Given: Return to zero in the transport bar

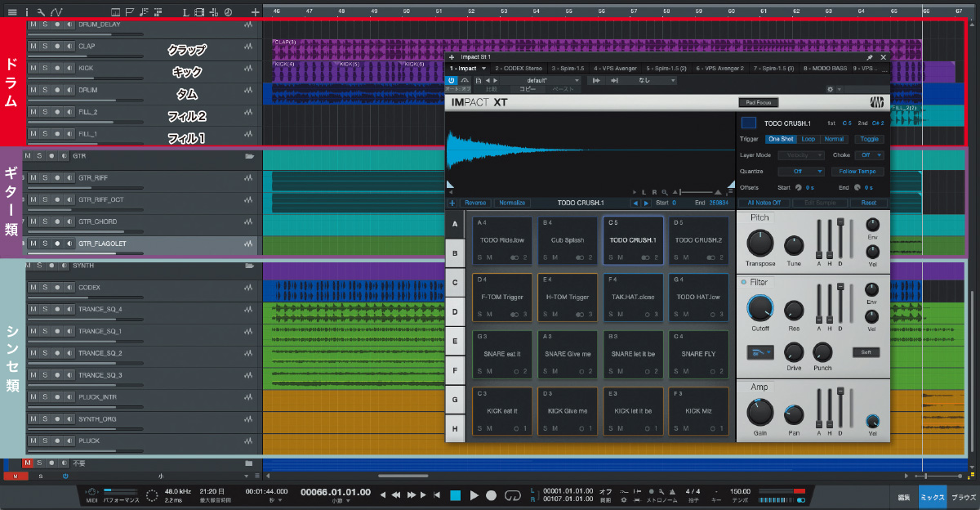Looking at the screenshot, I should coord(437,495).
